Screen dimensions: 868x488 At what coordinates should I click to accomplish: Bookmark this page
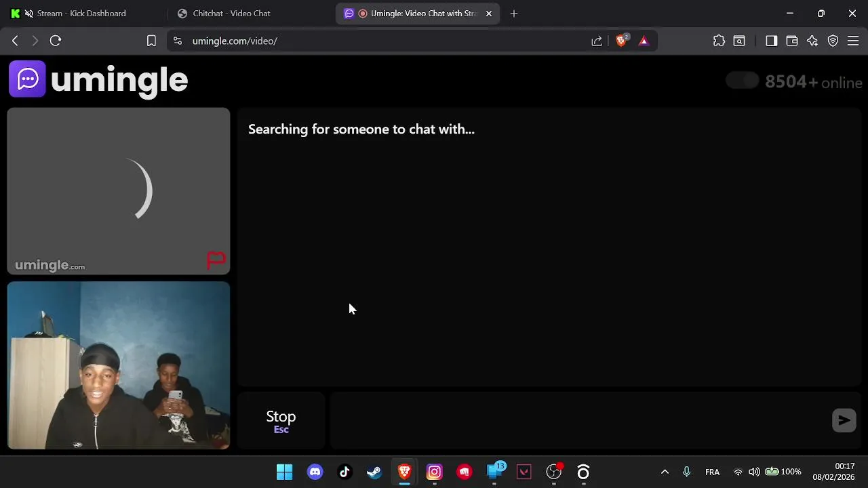pos(151,41)
